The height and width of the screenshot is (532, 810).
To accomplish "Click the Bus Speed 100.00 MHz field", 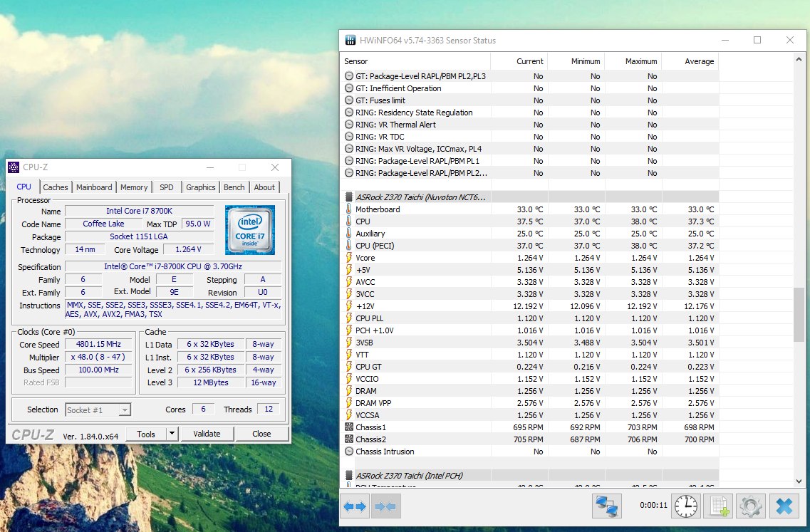I will tap(98, 370).
